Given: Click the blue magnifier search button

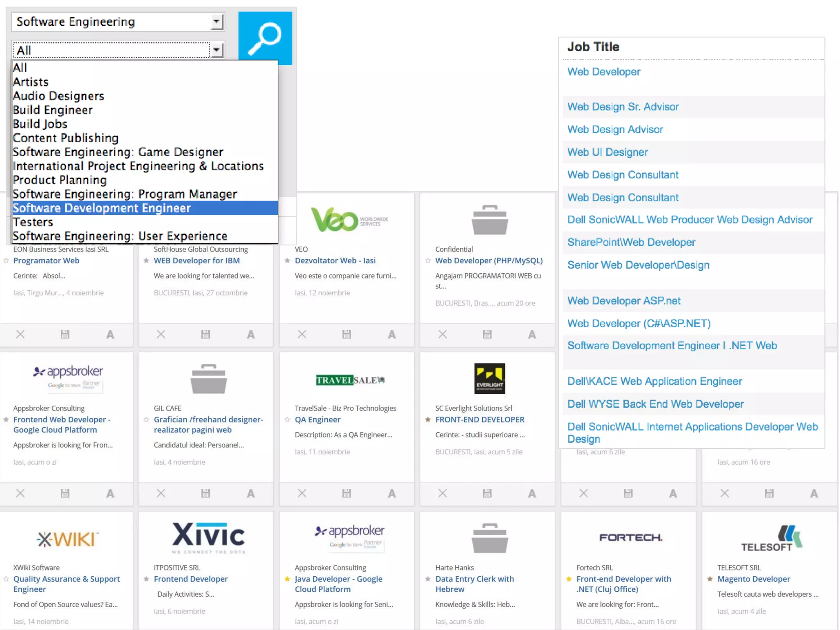Looking at the screenshot, I should (265, 38).
